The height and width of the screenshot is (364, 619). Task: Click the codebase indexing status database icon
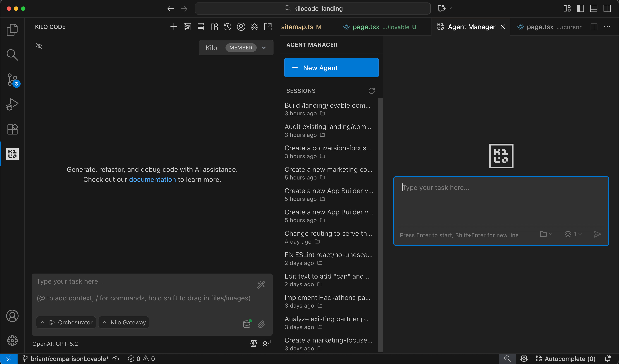tap(247, 324)
